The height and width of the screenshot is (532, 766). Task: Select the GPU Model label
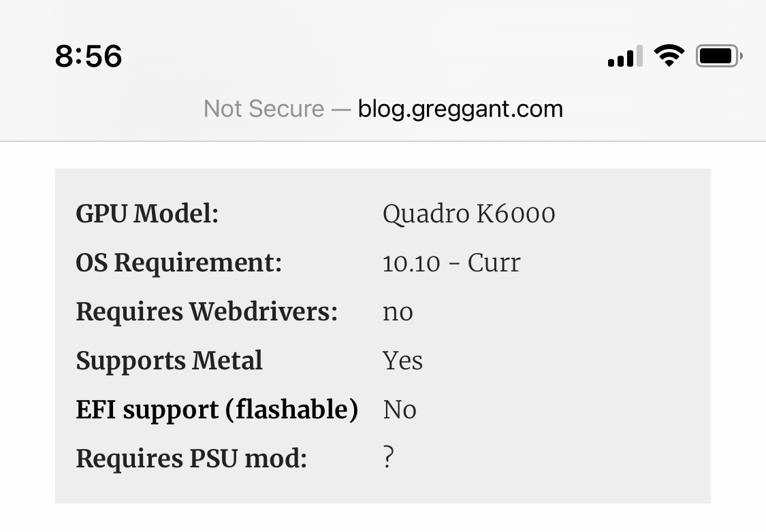(x=147, y=214)
